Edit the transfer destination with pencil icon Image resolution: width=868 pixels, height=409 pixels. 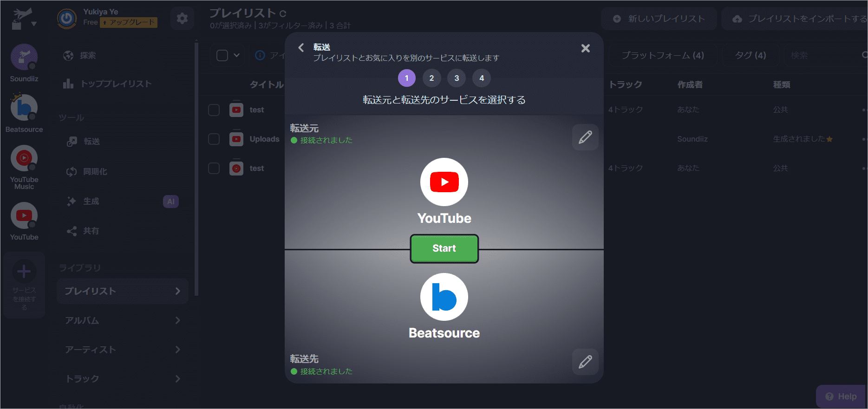pyautogui.click(x=585, y=362)
